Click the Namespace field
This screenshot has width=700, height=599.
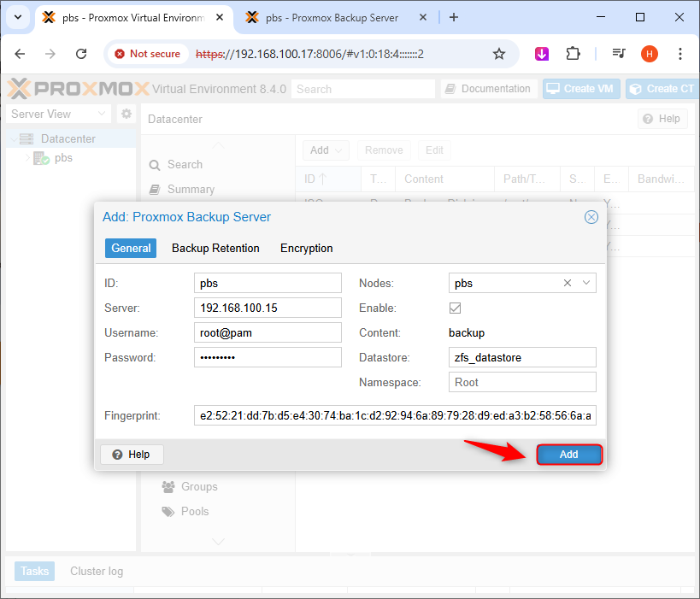522,383
